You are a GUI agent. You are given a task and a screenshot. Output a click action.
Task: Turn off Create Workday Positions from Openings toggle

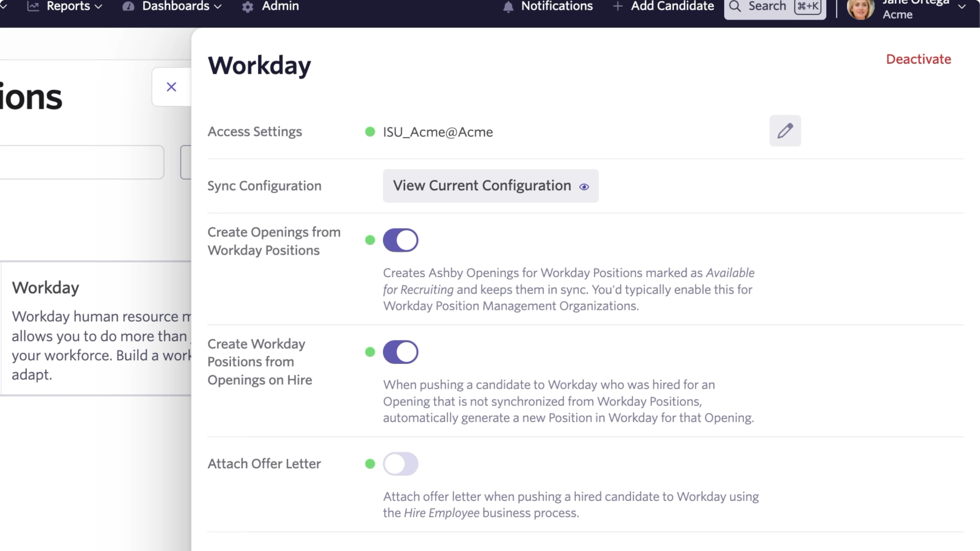400,352
